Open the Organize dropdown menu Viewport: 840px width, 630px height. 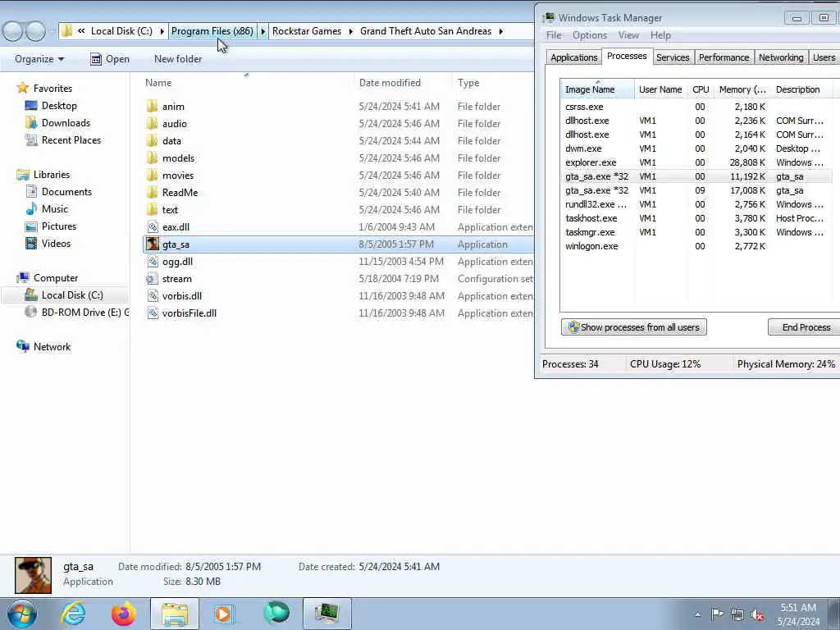tap(39, 59)
